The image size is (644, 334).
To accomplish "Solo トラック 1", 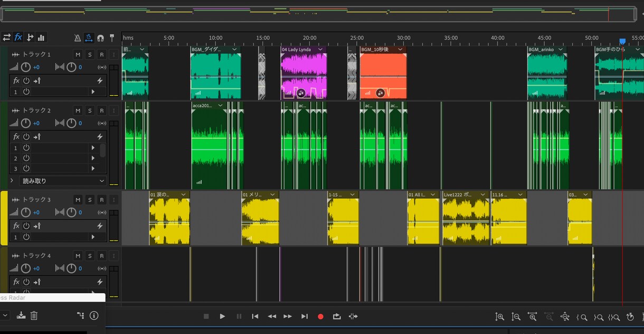I will click(90, 54).
